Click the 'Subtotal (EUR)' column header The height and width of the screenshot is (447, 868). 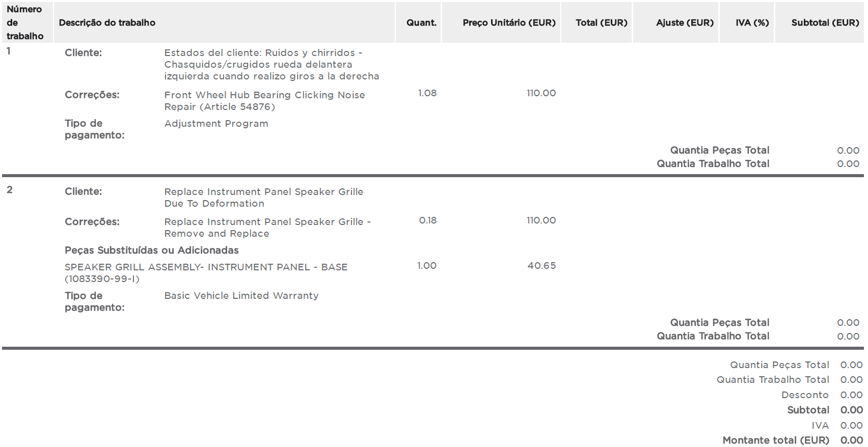click(x=825, y=23)
